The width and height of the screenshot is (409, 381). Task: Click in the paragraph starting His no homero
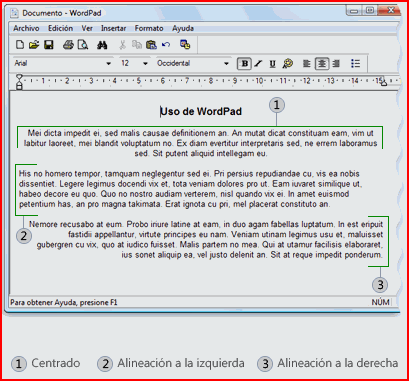[x=191, y=189]
